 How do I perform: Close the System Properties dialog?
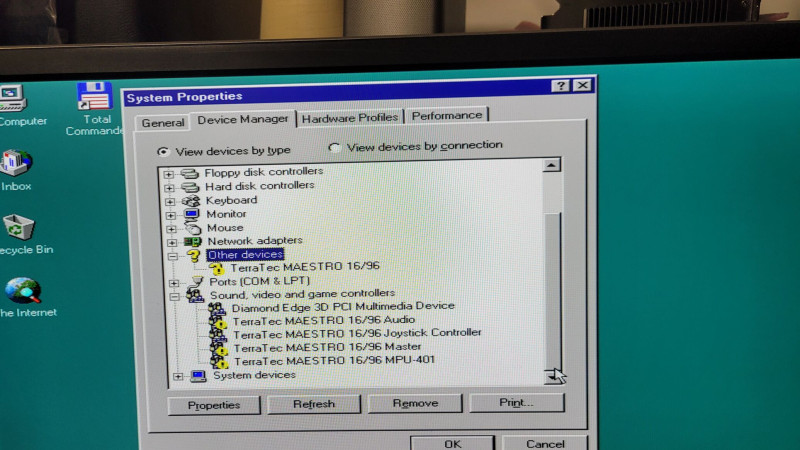(583, 85)
